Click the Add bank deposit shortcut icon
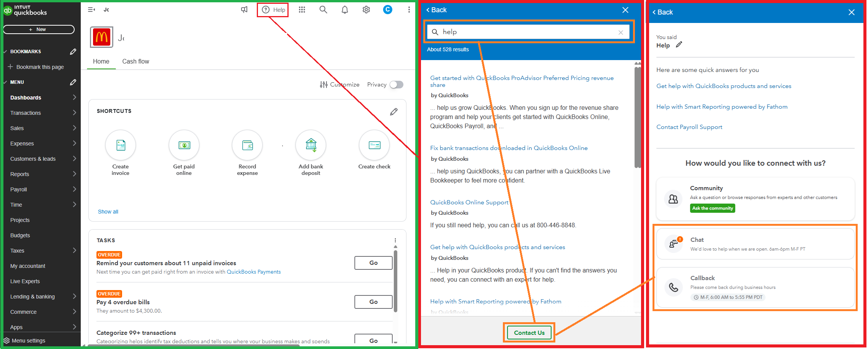This screenshot has width=868, height=349. point(311,145)
